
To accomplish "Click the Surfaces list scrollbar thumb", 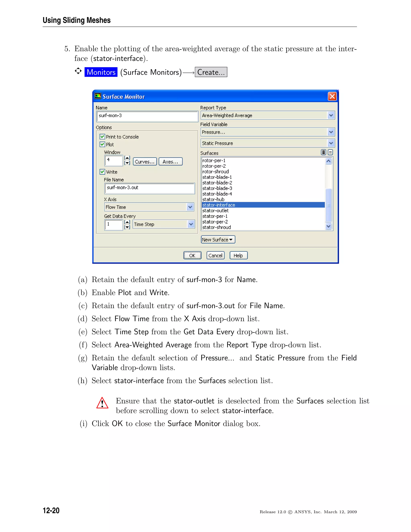I will (x=329, y=205).
